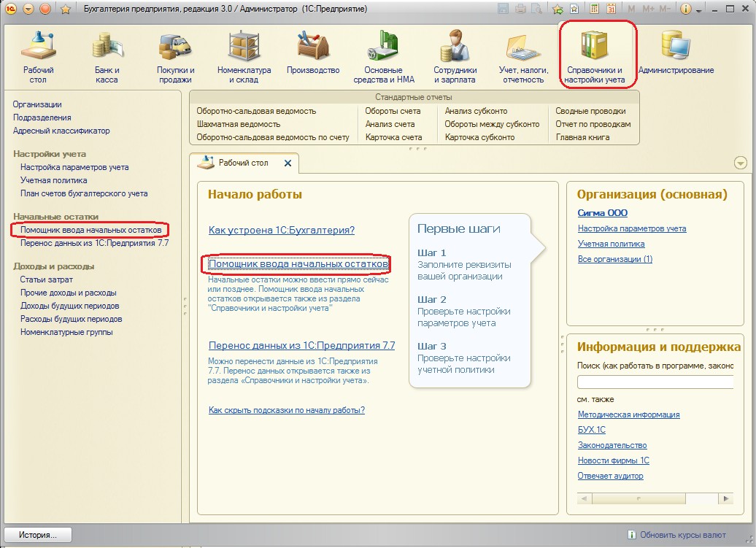Click Все организации (1) link
Viewport: 756px width, 548px height.
tap(615, 259)
